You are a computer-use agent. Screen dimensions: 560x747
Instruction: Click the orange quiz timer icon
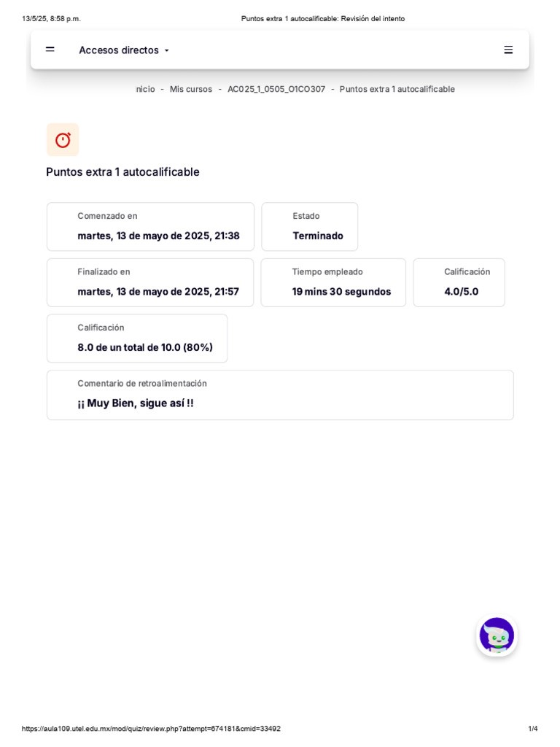point(63,140)
